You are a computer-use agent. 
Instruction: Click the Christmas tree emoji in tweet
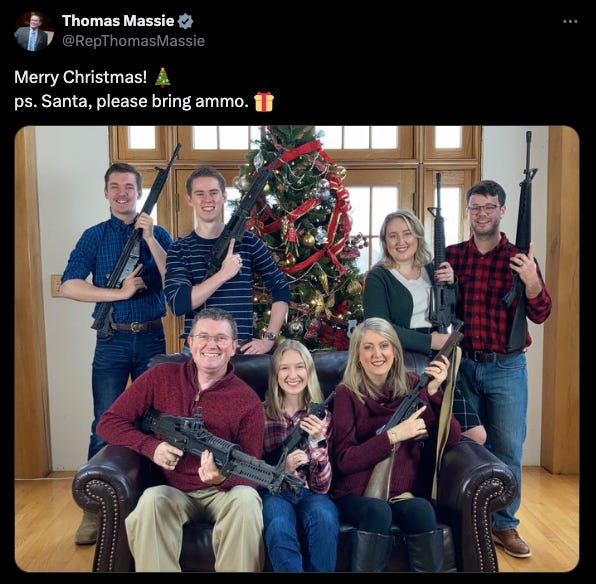click(163, 77)
